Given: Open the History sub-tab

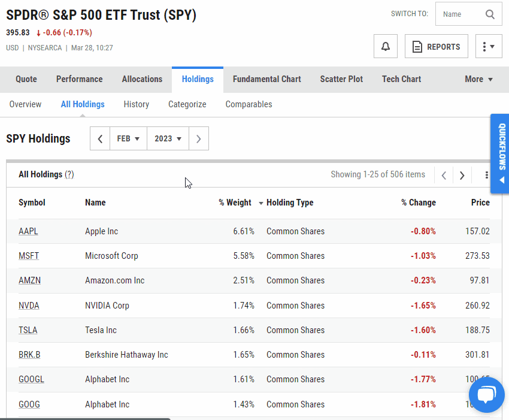Looking at the screenshot, I should pos(136,104).
